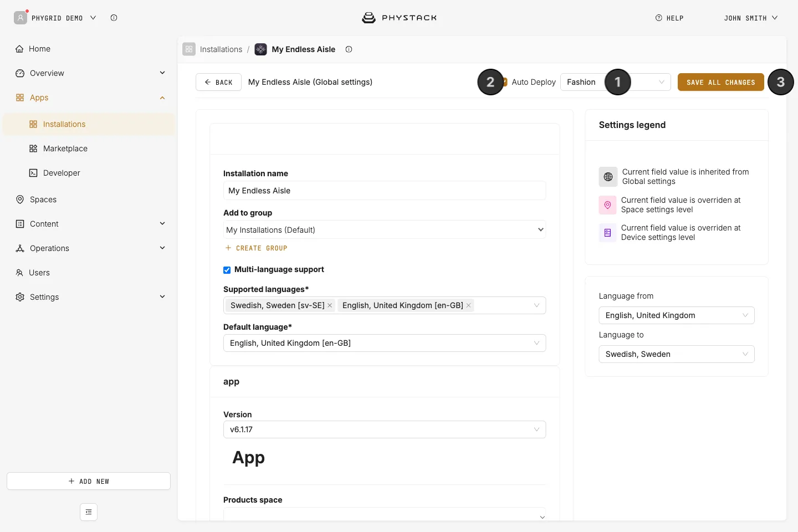This screenshot has height=532, width=798.
Task: Click the Add New button
Action: [89, 481]
